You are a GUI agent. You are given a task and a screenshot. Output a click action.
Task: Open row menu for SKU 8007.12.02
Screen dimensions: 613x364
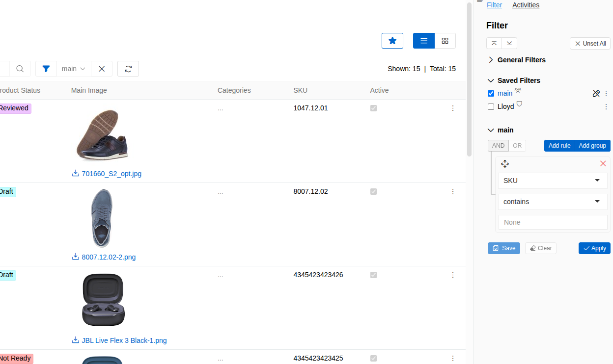point(453,191)
